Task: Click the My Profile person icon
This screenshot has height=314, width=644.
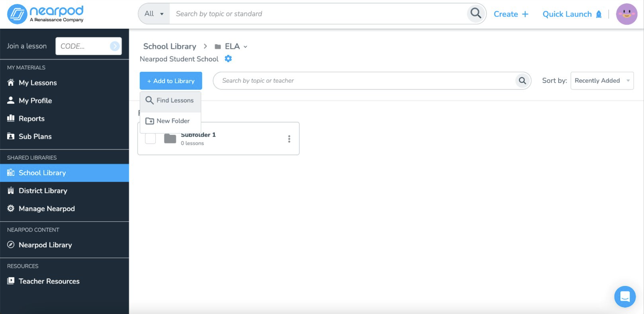Action: pyautogui.click(x=11, y=100)
